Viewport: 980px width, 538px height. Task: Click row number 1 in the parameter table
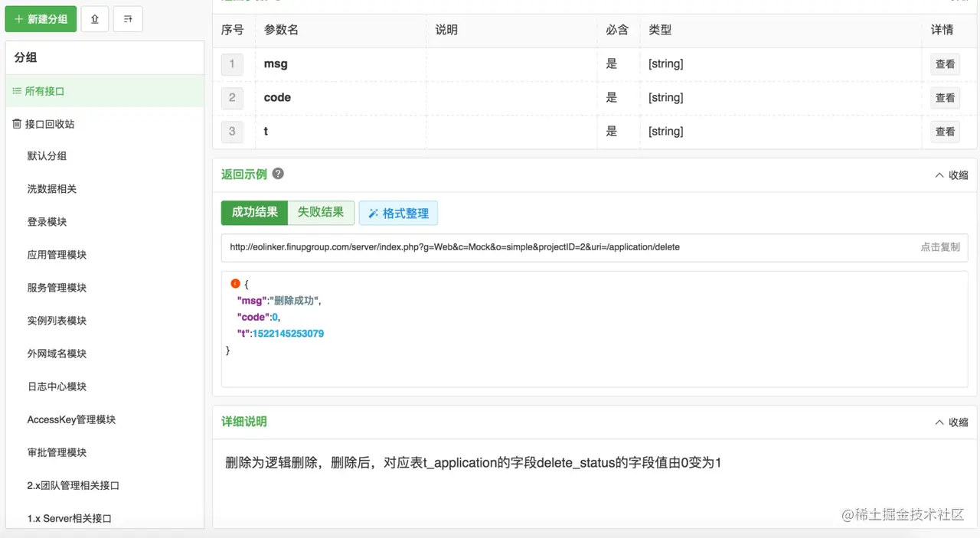(232, 64)
